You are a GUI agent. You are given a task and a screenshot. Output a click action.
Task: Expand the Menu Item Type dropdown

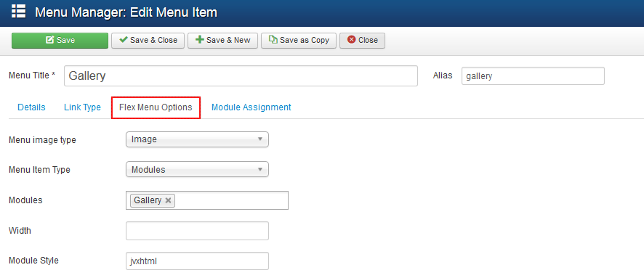pos(197,169)
